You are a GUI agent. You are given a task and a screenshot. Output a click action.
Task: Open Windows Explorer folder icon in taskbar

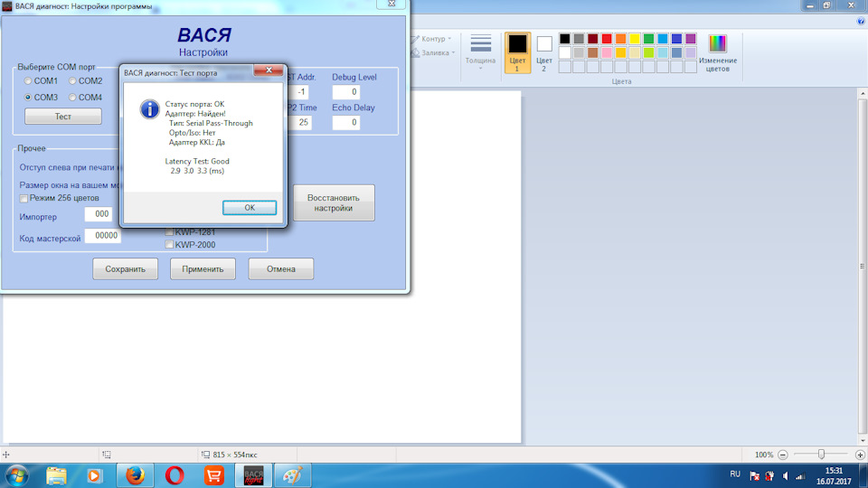(x=56, y=475)
